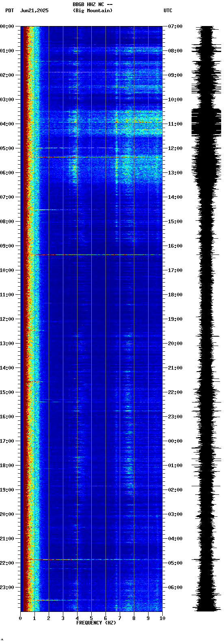Click the 00:00 UTC time label
224x644 pixels.
(x=175, y=441)
